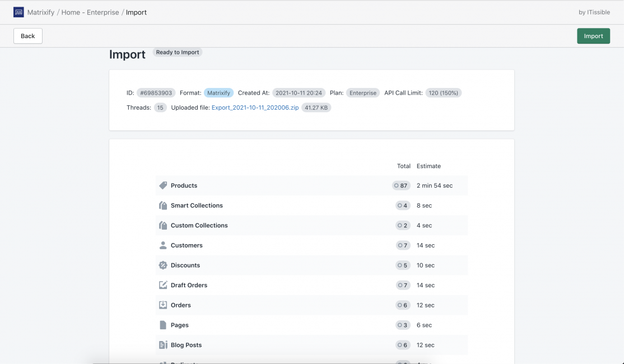Viewport: 624px width, 364px height.
Task: Click the progress circle beside the Products total
Action: [x=398, y=185]
